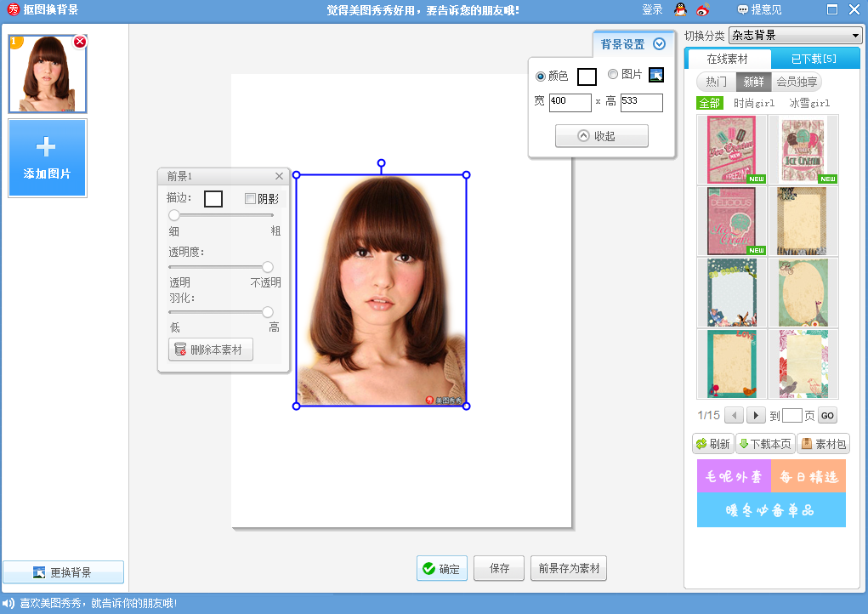
Task: Click the 宽 width input field
Action: (570, 102)
